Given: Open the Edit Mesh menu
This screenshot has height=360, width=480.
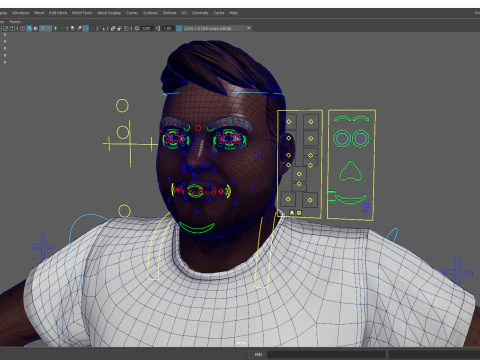Looking at the screenshot, I should 58,13.
